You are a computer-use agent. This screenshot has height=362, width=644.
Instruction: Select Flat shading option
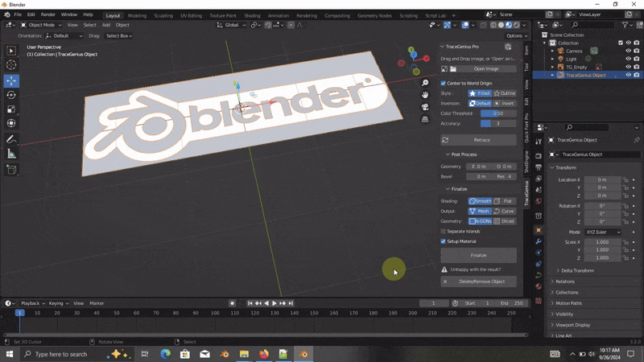point(505,201)
